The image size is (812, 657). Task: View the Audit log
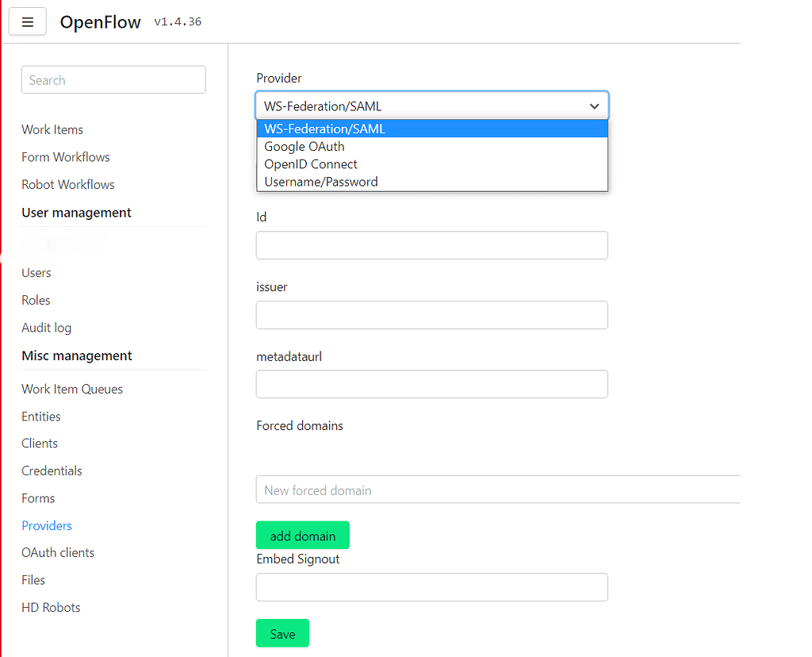pyautogui.click(x=46, y=327)
